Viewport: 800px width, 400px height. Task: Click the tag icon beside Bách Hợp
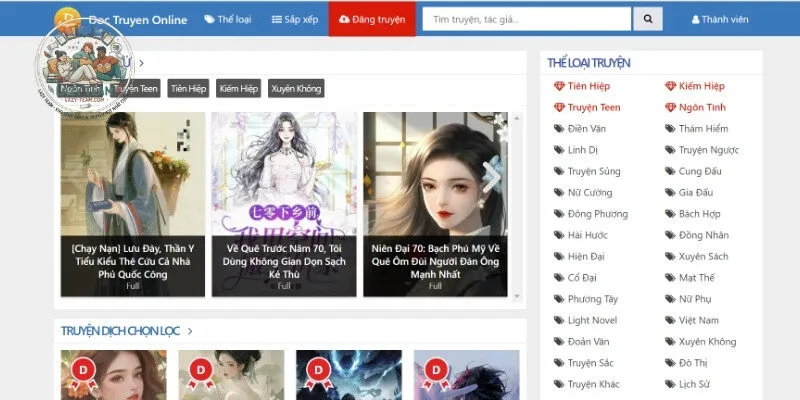(670, 214)
